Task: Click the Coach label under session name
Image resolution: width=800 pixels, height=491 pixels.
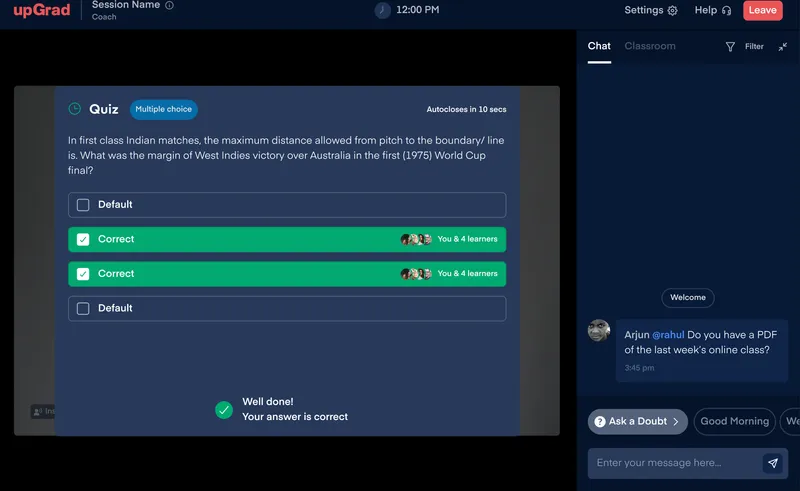Action: [104, 17]
